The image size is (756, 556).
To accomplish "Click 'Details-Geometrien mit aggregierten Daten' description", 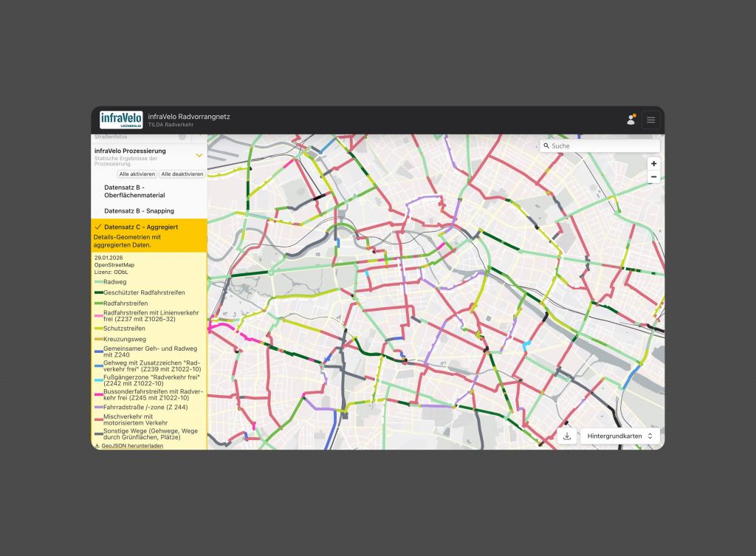I will 127,241.
